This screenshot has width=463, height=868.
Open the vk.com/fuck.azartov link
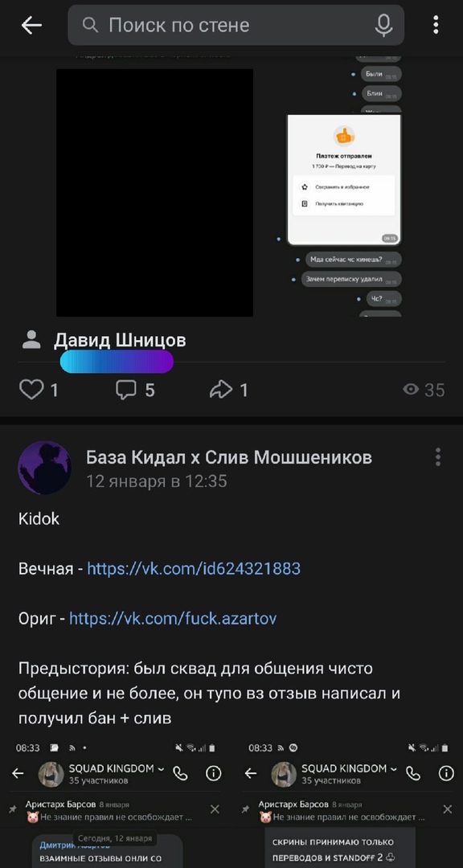[x=173, y=618]
